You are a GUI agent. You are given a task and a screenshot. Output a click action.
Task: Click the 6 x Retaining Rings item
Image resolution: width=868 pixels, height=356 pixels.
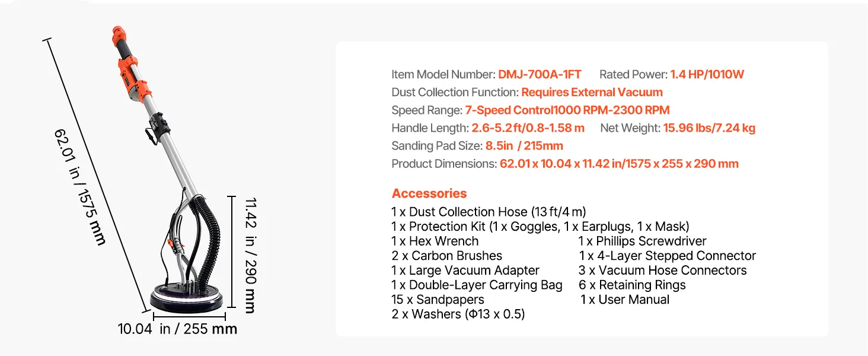pyautogui.click(x=632, y=285)
